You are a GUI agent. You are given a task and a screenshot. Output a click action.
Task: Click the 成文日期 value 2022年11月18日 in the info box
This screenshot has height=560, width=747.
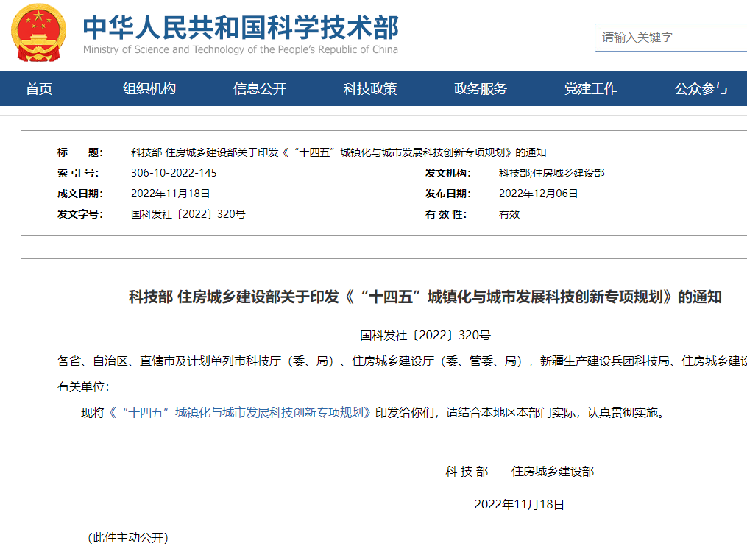point(171,194)
